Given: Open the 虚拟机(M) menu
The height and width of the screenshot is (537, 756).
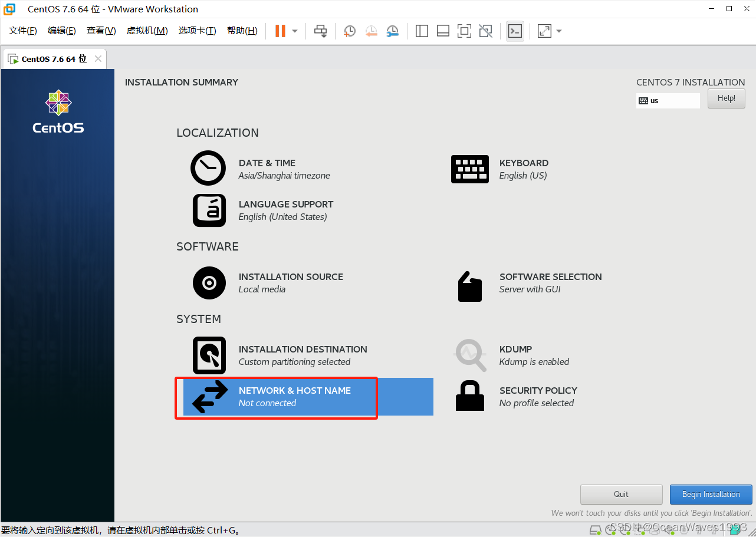Looking at the screenshot, I should 147,31.
